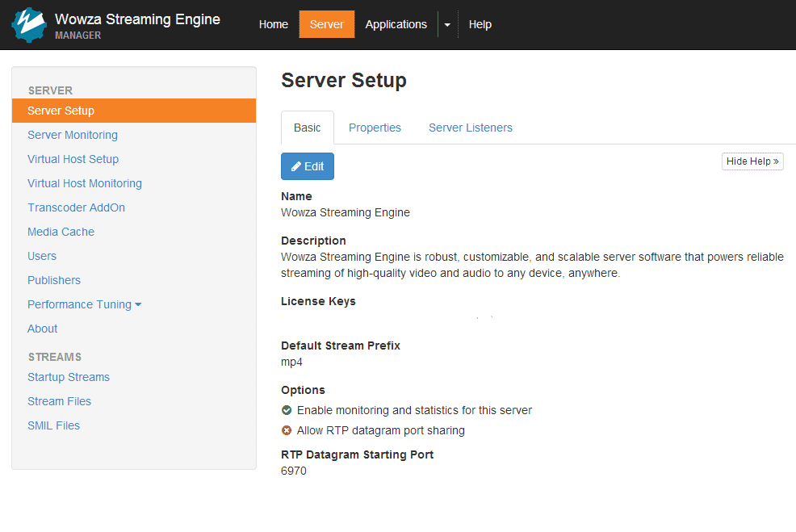The image size is (796, 532).
Task: Go to Virtual Host Setup
Action: 73,159
